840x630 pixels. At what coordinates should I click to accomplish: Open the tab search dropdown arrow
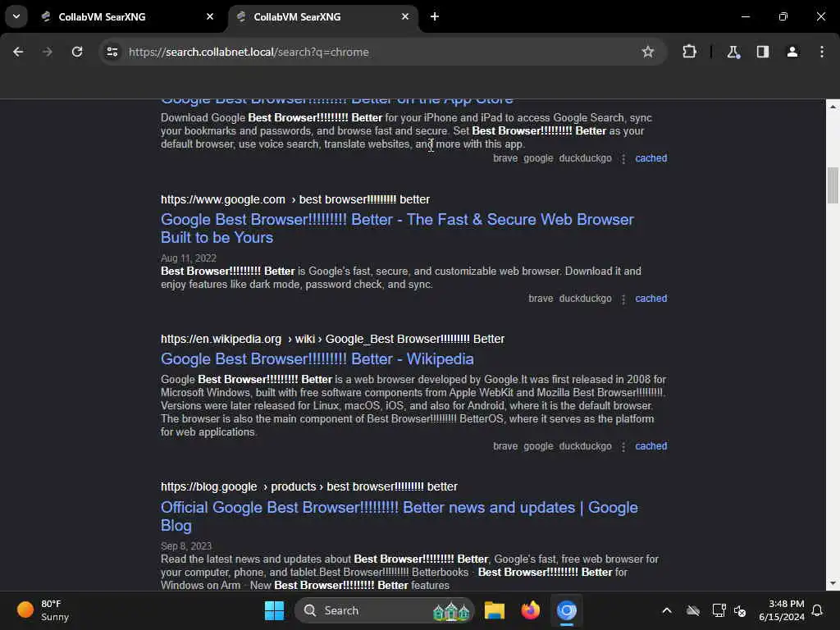[16, 16]
